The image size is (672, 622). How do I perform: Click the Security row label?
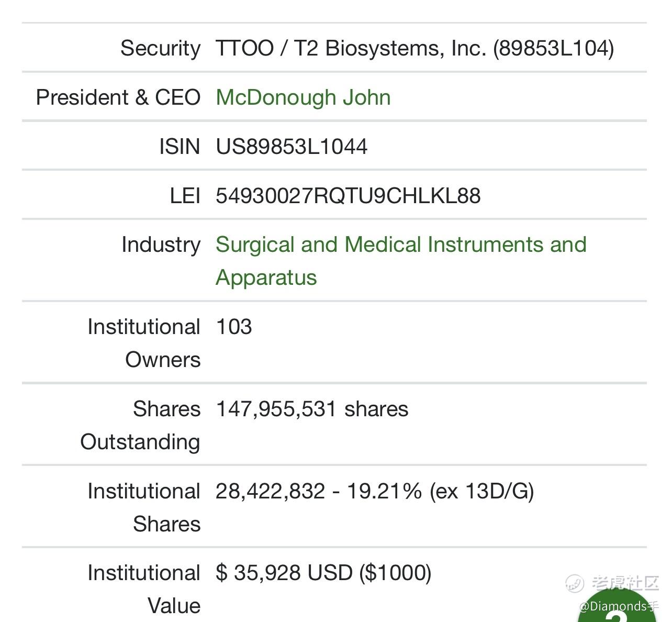161,48
